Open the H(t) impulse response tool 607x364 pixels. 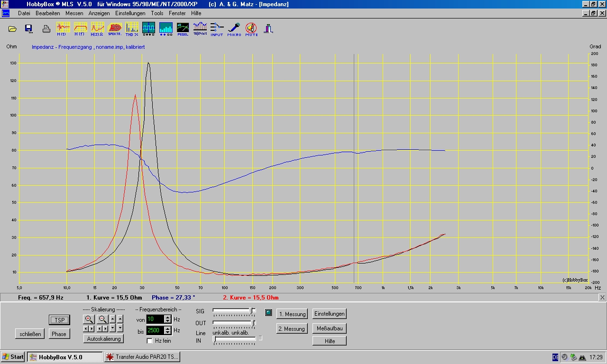pos(63,29)
